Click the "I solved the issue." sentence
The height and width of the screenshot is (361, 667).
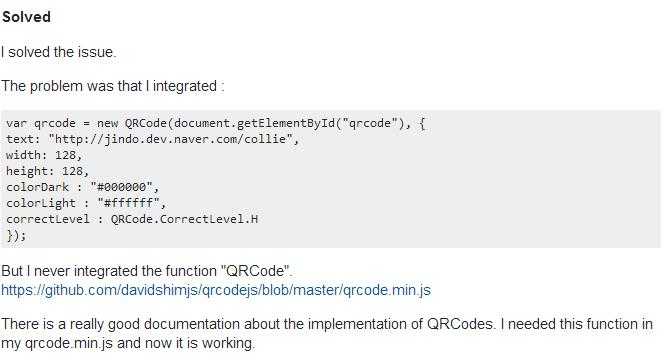(58, 52)
